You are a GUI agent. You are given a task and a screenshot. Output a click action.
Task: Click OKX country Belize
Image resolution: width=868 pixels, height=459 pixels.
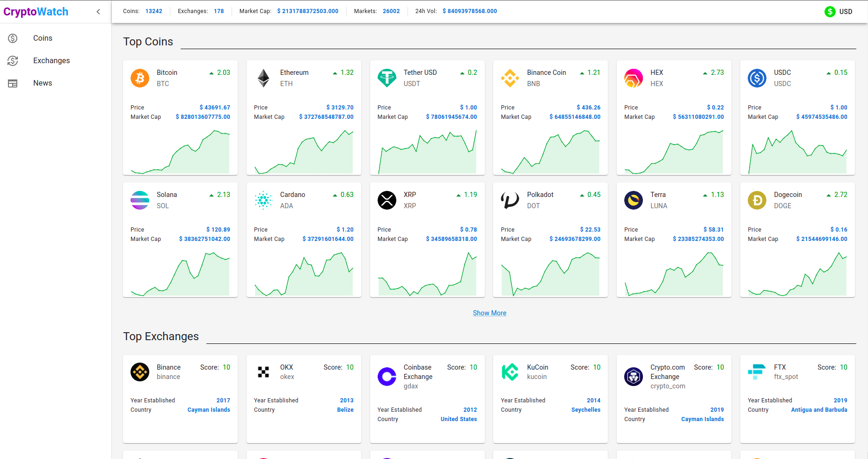[x=345, y=410]
